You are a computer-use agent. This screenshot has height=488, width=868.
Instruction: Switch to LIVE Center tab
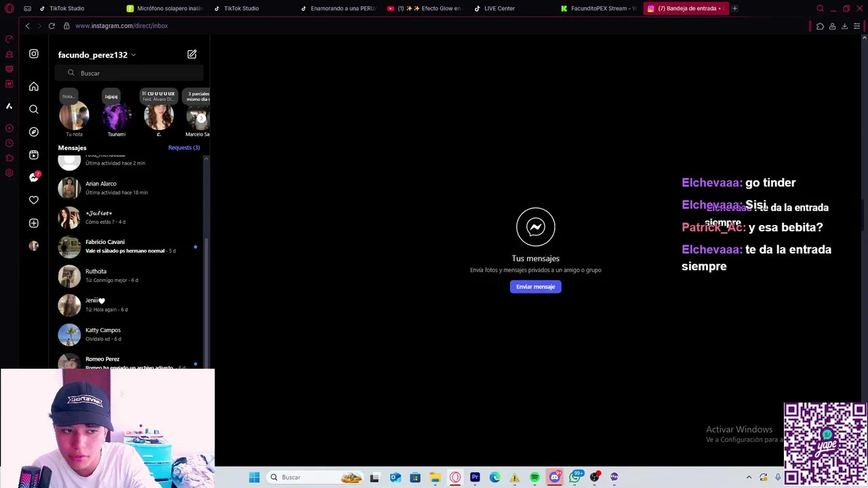coord(499,8)
